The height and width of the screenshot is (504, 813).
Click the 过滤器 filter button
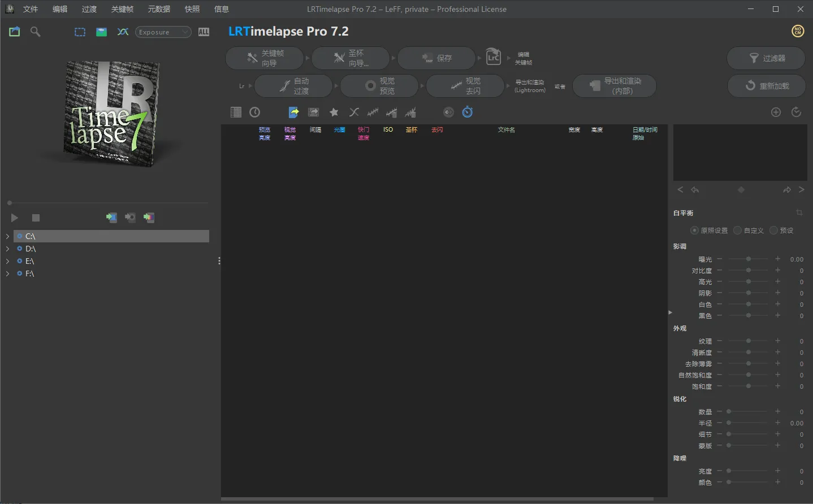tap(766, 58)
